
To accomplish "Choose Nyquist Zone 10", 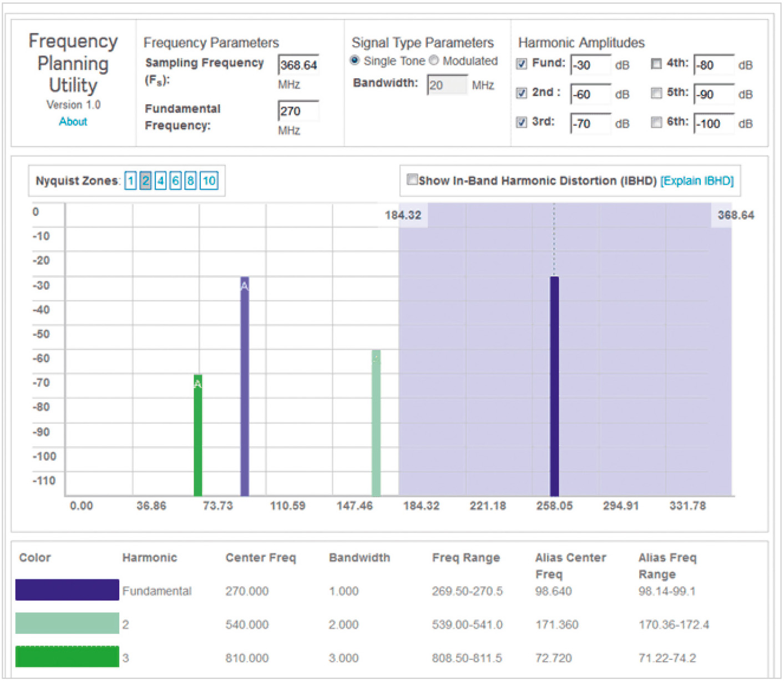I will point(209,181).
